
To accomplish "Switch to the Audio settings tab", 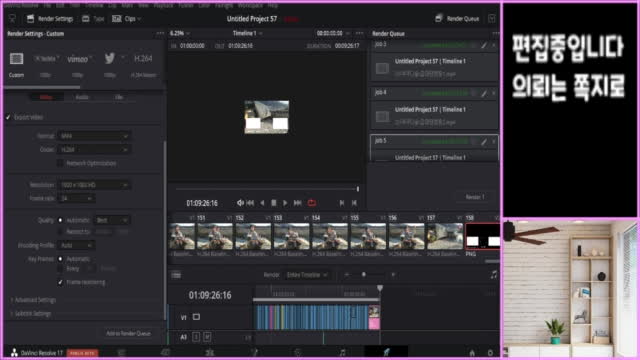I will coord(82,97).
